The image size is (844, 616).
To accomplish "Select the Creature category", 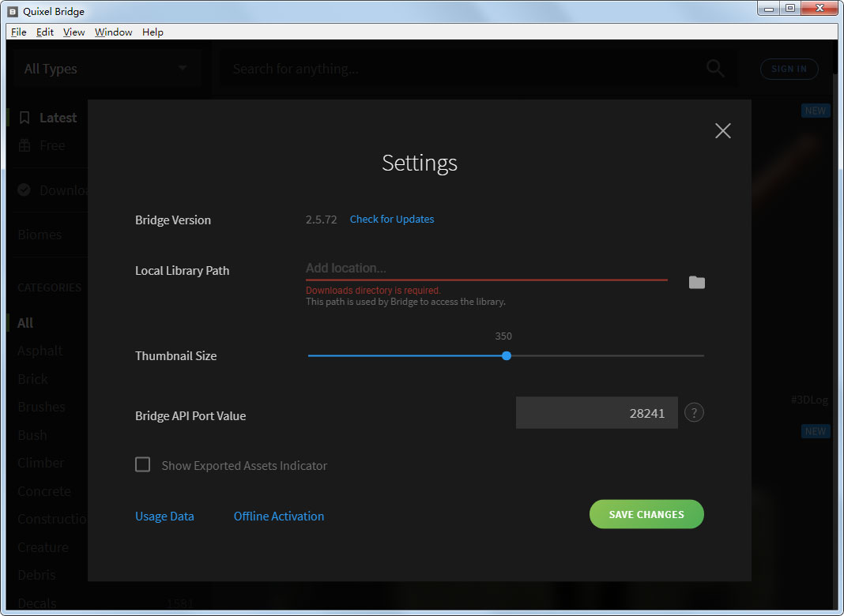I will point(43,547).
